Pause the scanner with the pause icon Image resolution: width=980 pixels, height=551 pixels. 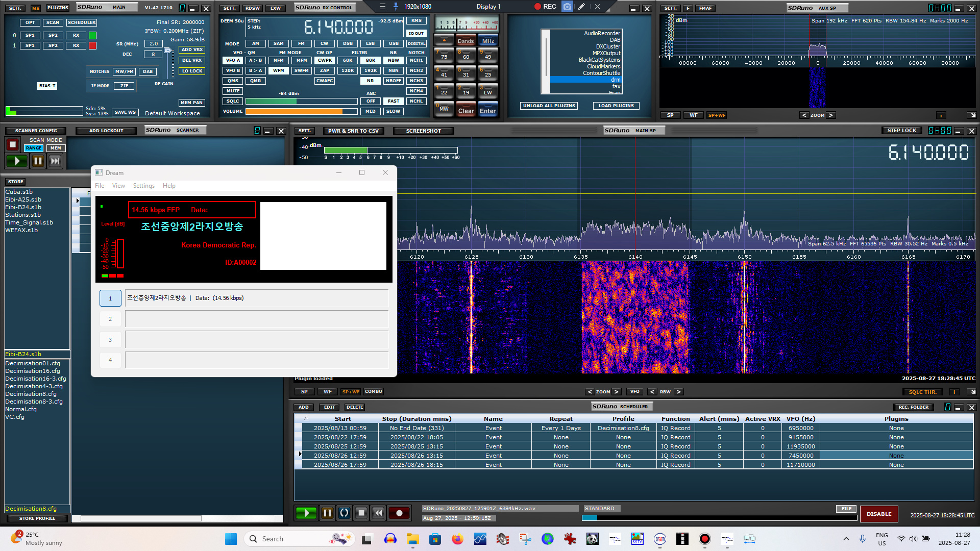click(38, 161)
